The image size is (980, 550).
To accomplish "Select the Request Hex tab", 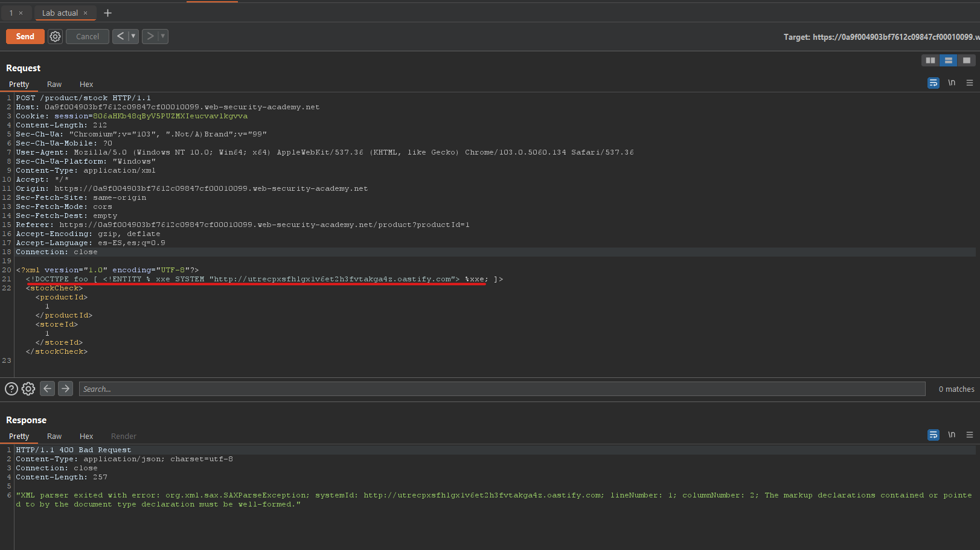I will click(86, 85).
